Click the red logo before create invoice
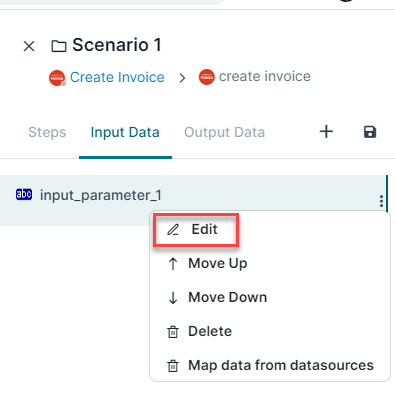This screenshot has height=405, width=395. tap(207, 77)
